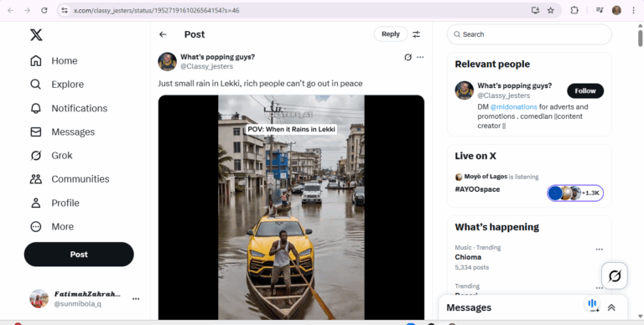
Task: Click the black Post button
Action: tap(79, 255)
